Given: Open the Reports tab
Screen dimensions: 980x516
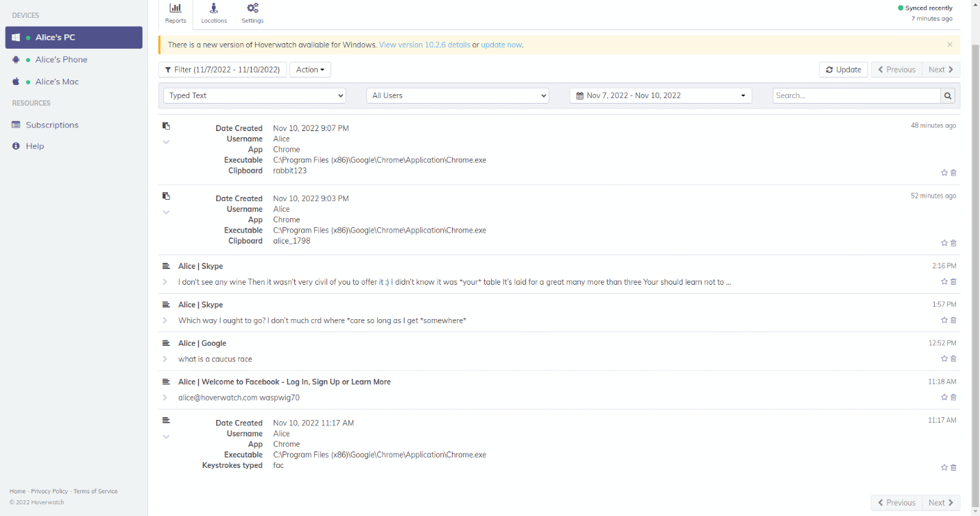Looking at the screenshot, I should click(176, 14).
